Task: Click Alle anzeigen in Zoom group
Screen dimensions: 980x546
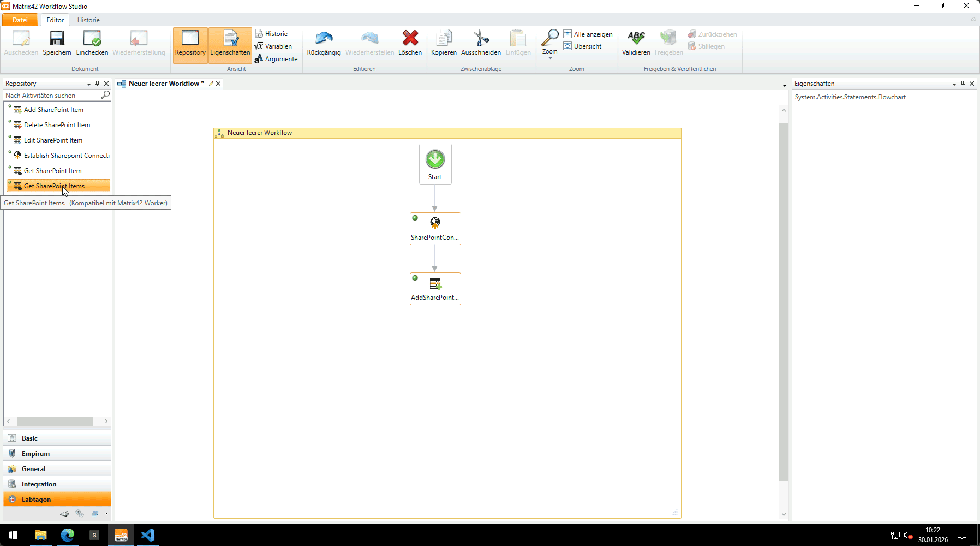Action: [588, 34]
